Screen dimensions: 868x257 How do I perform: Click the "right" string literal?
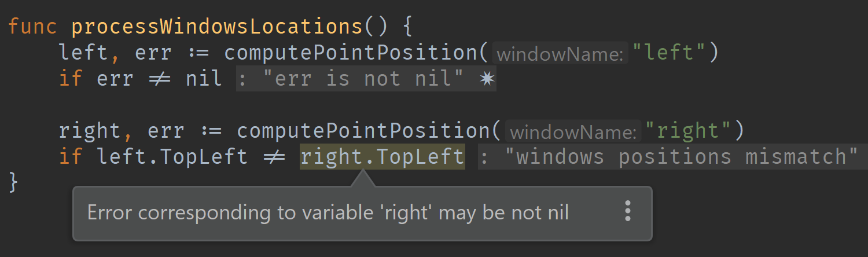(x=688, y=131)
